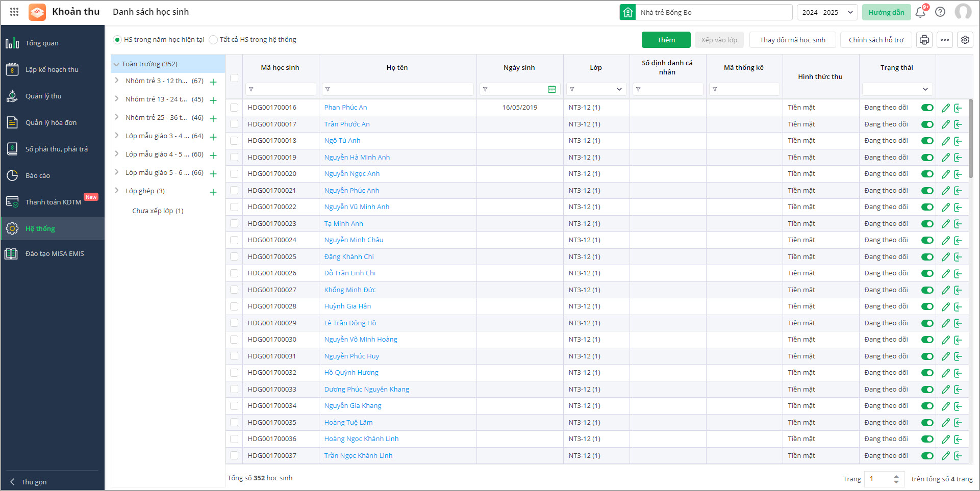This screenshot has width=980, height=491.
Task: Click the Số định danh cá nhân filter field
Action: click(668, 89)
